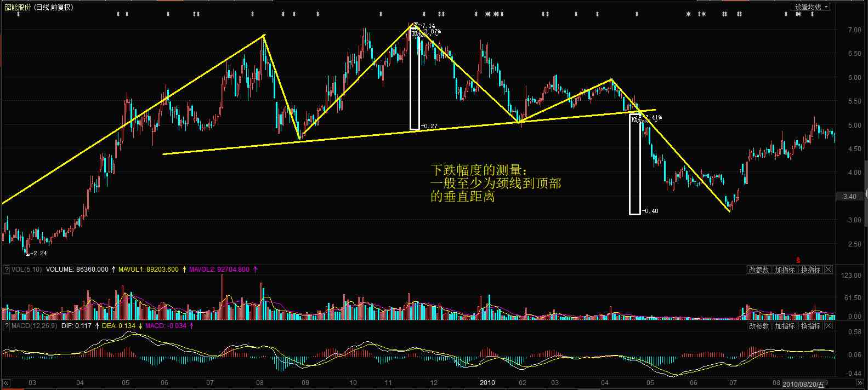Click the DIF: 0.117 value

tap(76, 326)
